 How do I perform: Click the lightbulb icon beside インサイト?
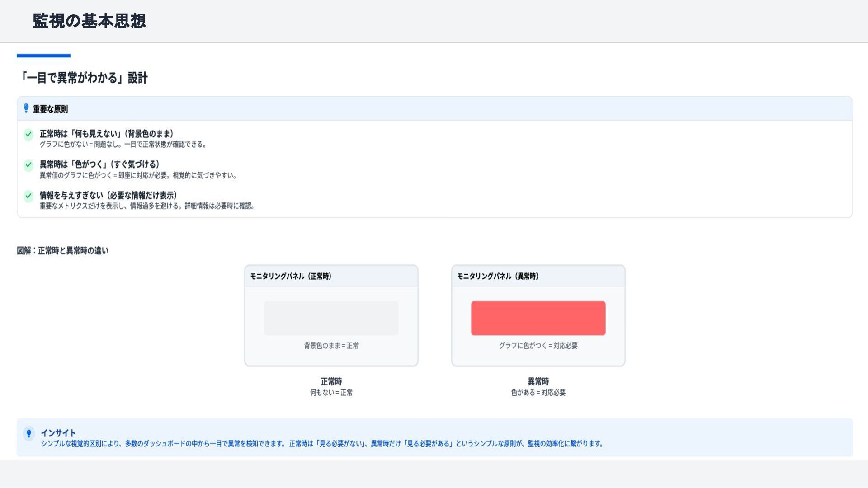coord(29,434)
